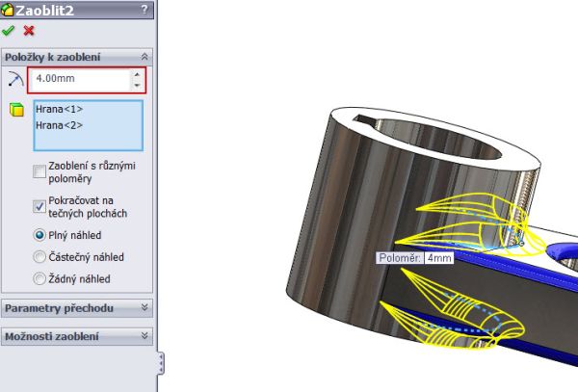Expand the Možnosti zaoblení section

tap(144, 337)
